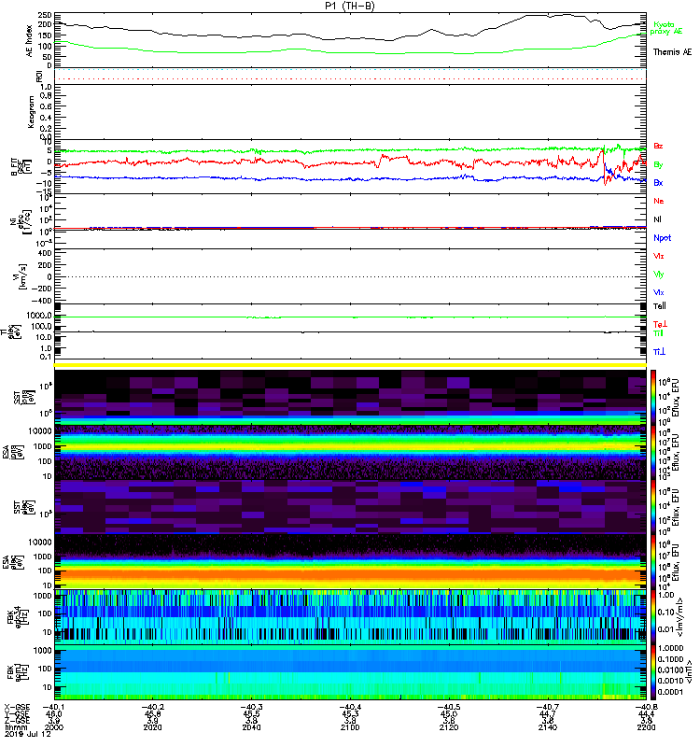
Task: Select the red Ne legend label
Action: pos(659,201)
